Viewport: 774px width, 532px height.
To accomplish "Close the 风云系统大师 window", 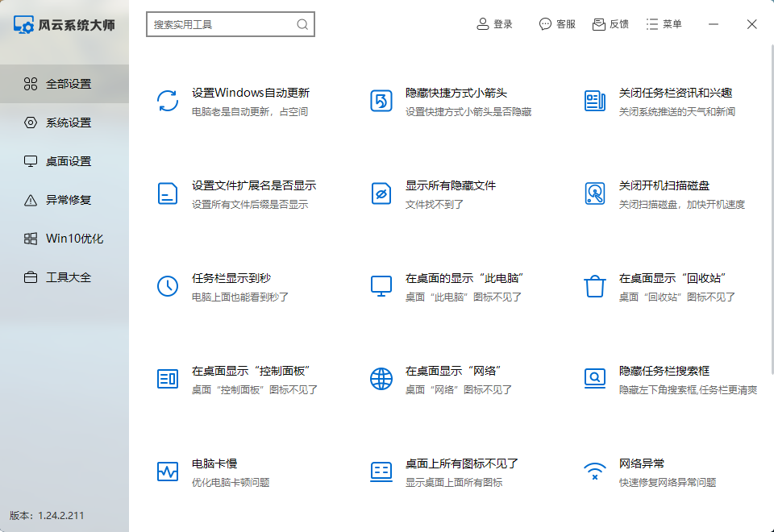I will coord(751,24).
